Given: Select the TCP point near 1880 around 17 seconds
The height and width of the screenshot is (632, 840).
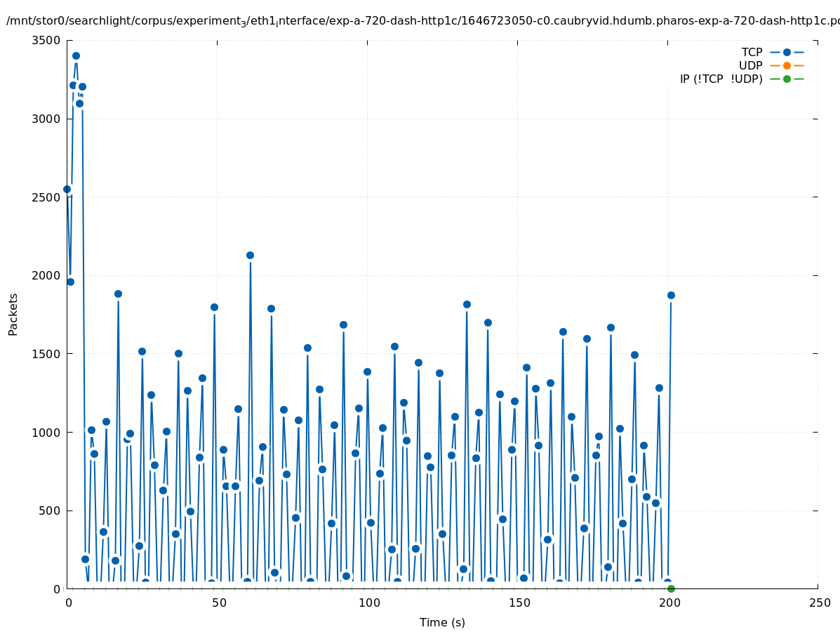Looking at the screenshot, I should 118,294.
